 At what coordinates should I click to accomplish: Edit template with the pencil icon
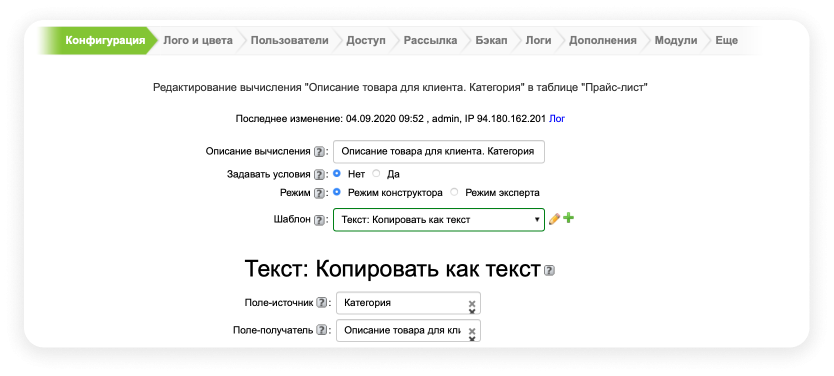(x=554, y=219)
